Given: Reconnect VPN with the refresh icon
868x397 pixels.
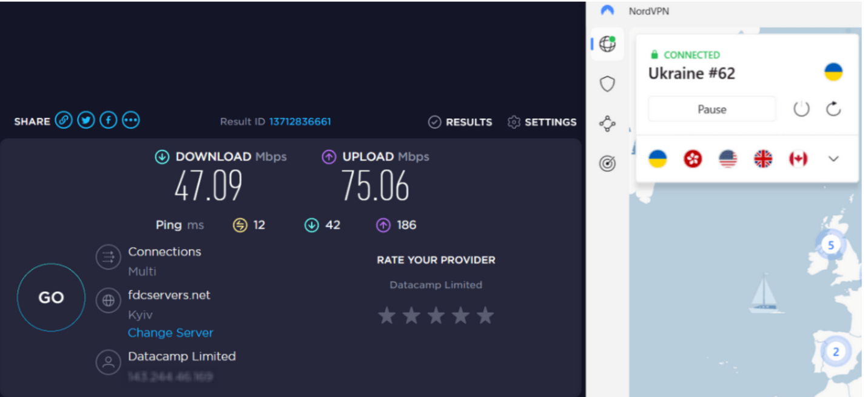Looking at the screenshot, I should (x=834, y=109).
